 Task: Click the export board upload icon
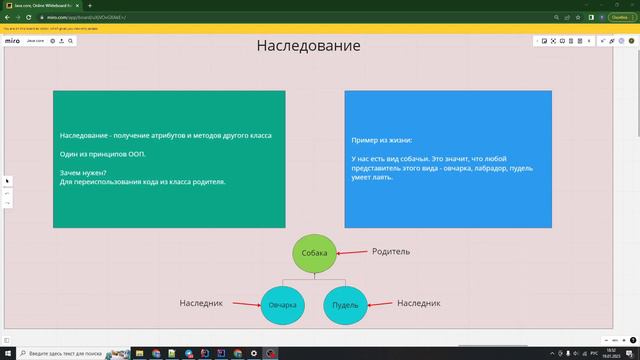click(x=62, y=41)
